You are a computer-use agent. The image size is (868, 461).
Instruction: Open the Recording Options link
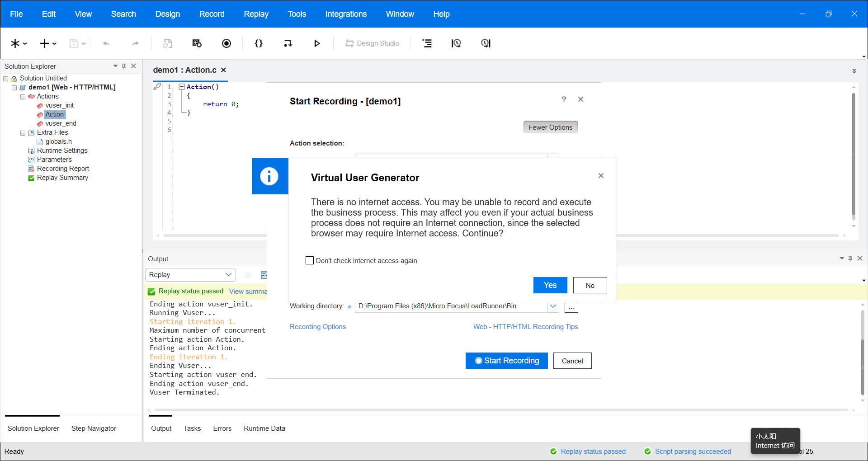(318, 327)
